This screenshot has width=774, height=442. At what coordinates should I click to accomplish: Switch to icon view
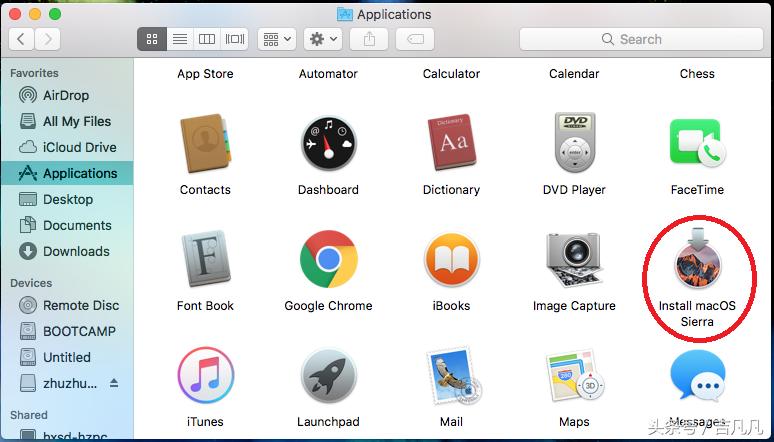152,39
